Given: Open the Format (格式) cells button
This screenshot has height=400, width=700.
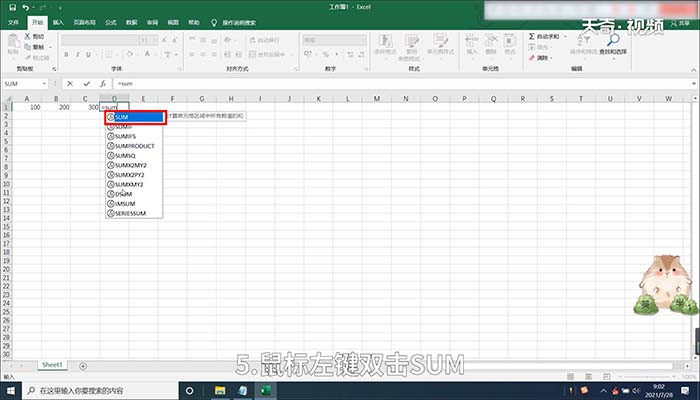Looking at the screenshot, I should pos(509,45).
